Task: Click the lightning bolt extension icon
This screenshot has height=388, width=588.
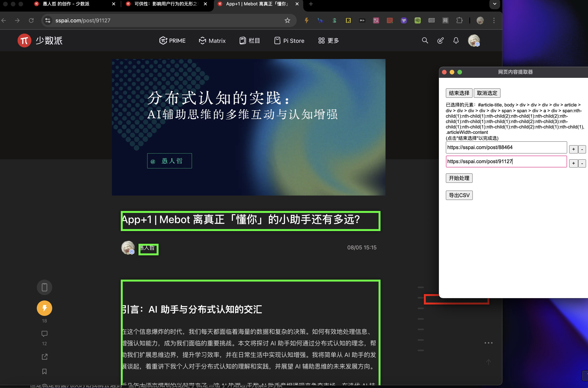Action: 307,20
